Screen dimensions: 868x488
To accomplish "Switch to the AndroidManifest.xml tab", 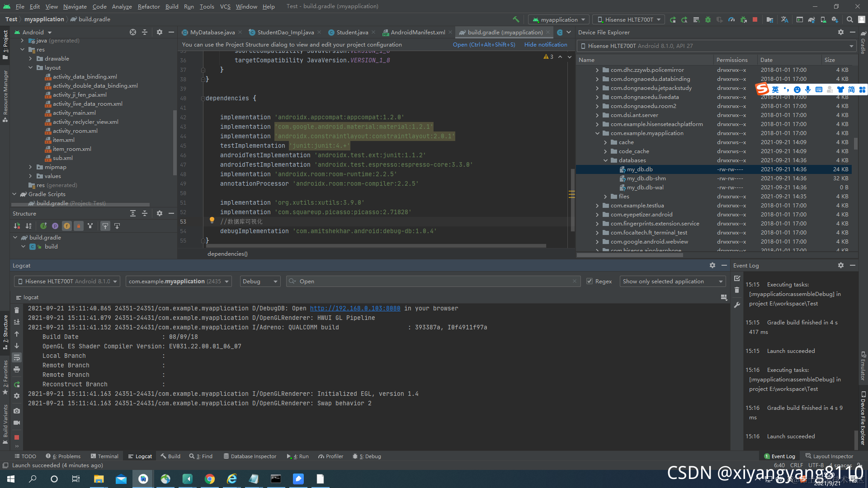I will (417, 32).
